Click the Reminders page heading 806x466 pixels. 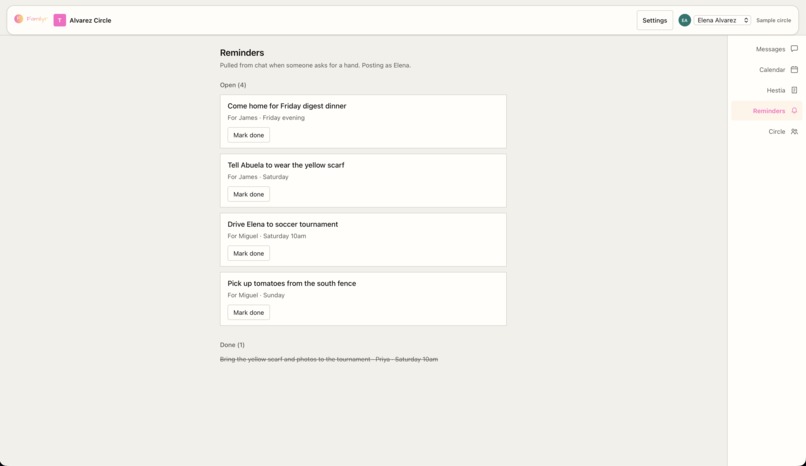tap(242, 52)
